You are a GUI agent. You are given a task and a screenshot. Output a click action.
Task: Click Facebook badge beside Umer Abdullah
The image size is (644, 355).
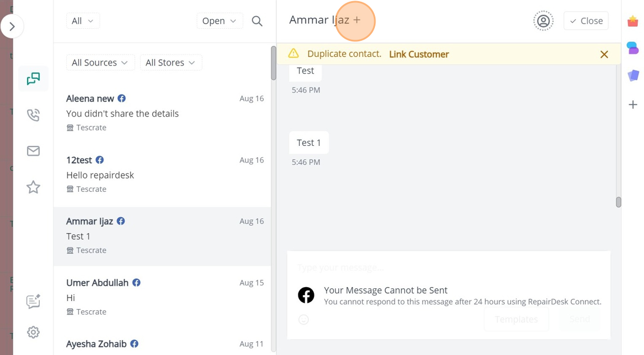(136, 283)
